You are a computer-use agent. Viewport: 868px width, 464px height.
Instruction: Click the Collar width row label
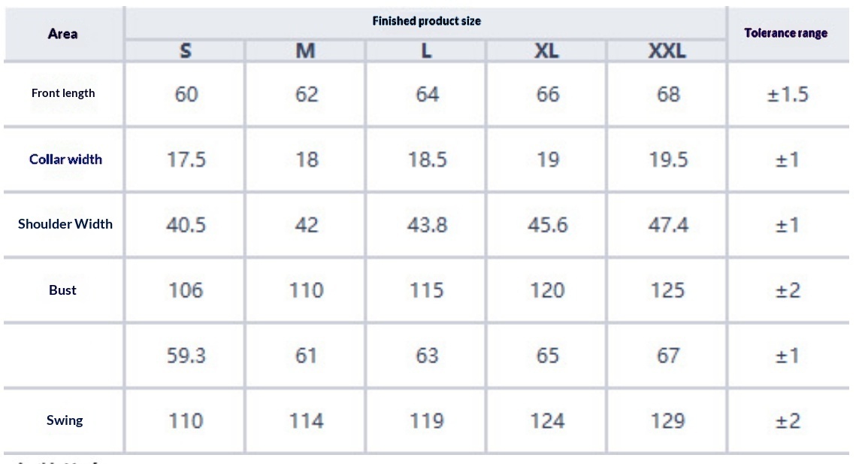65,159
